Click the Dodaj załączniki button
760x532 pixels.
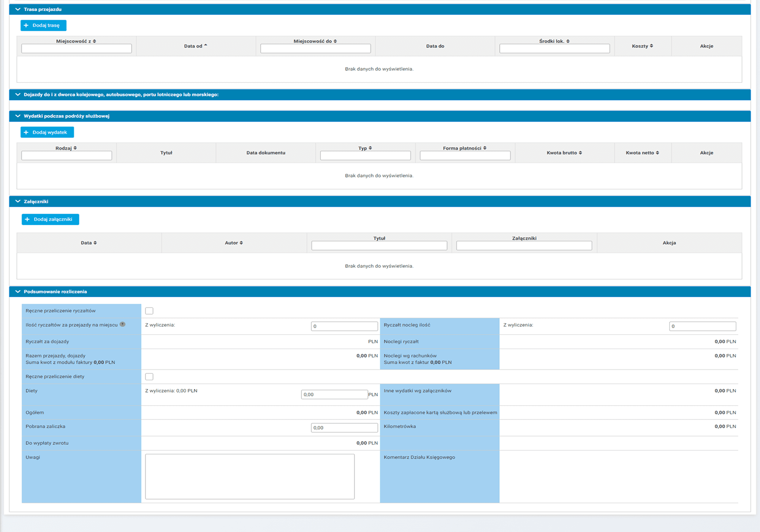tap(50, 219)
